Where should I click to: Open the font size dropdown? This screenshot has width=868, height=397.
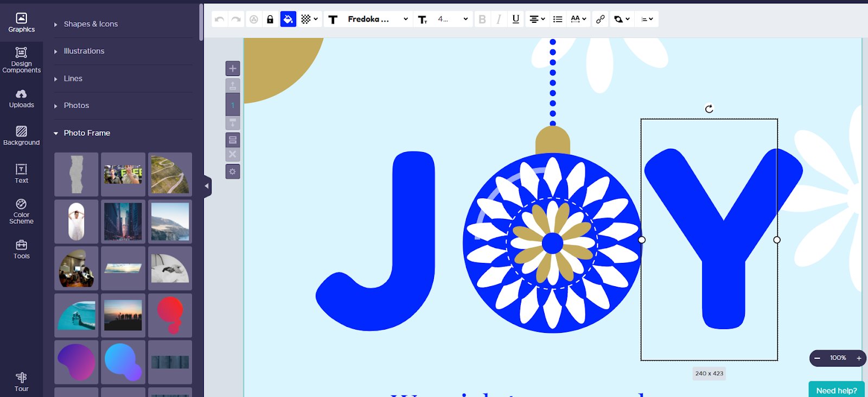[452, 20]
